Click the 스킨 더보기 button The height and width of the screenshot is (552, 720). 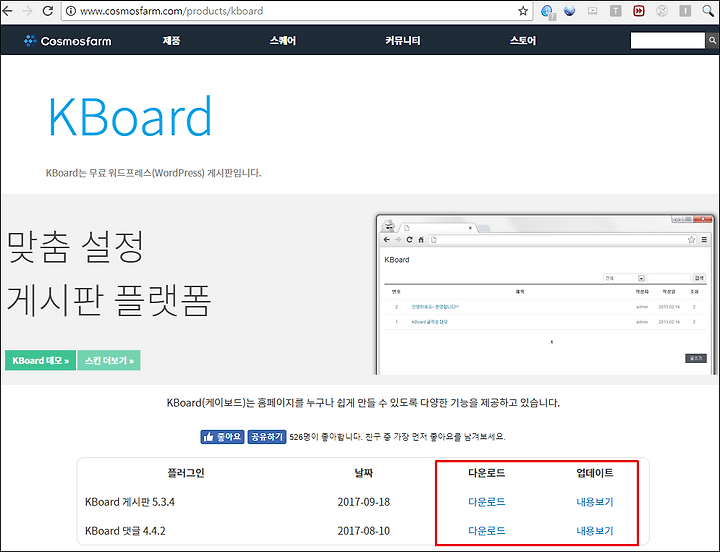(109, 360)
